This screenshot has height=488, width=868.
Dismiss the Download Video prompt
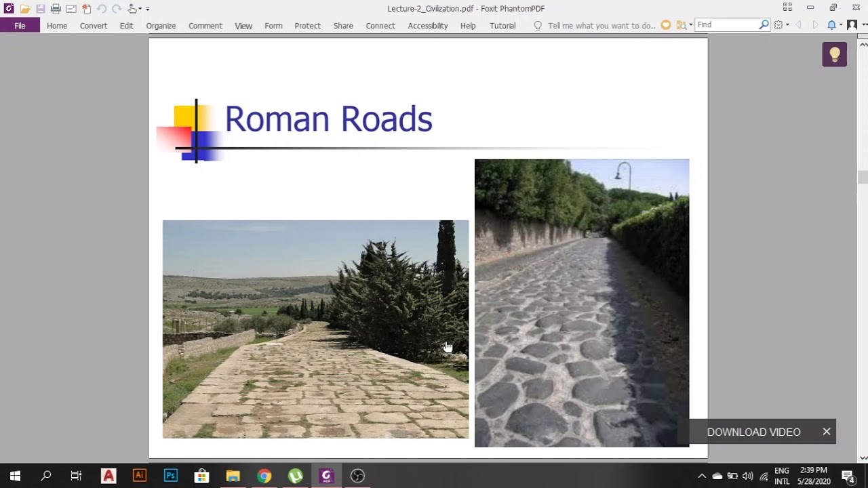[x=827, y=431]
